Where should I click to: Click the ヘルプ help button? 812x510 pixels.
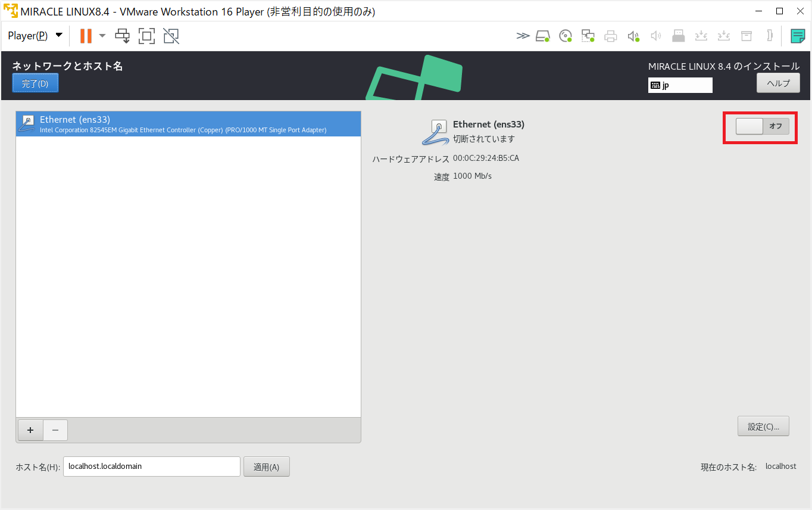(778, 83)
